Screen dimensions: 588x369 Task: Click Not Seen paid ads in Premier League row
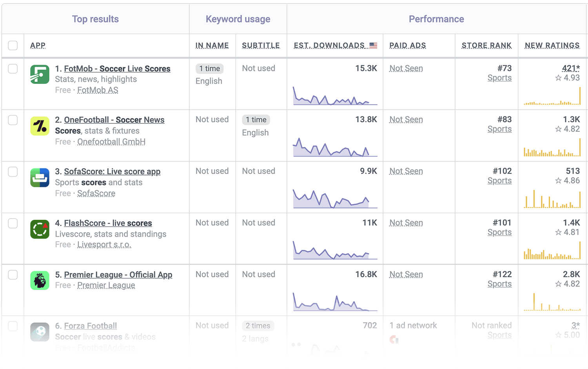pyautogui.click(x=406, y=275)
